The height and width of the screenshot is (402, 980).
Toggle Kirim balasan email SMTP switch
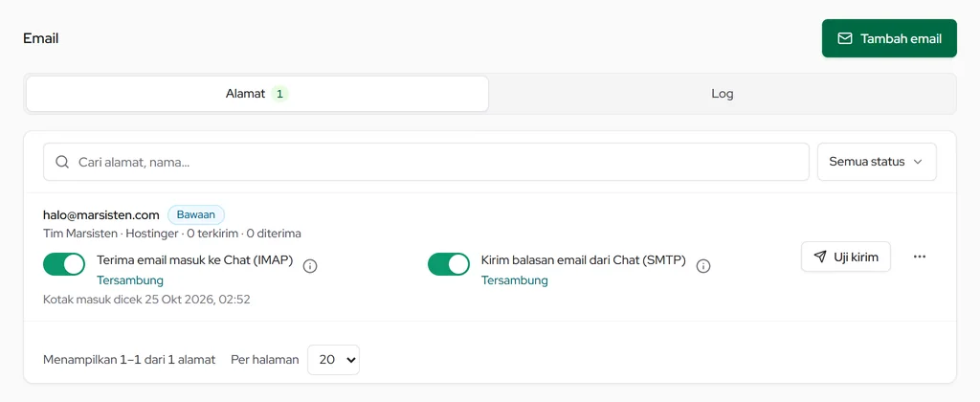click(449, 264)
